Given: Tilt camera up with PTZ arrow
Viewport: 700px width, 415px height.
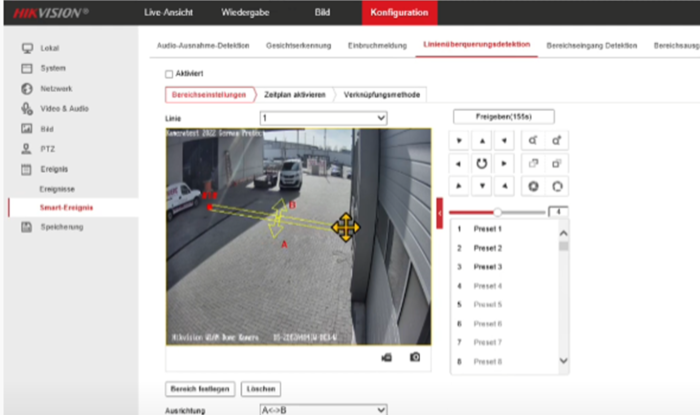Looking at the screenshot, I should tap(482, 141).
